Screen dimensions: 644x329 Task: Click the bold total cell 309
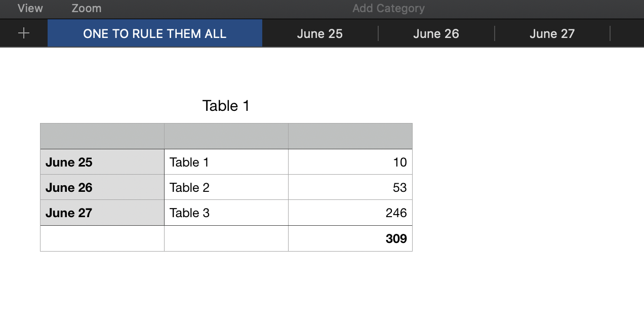350,238
